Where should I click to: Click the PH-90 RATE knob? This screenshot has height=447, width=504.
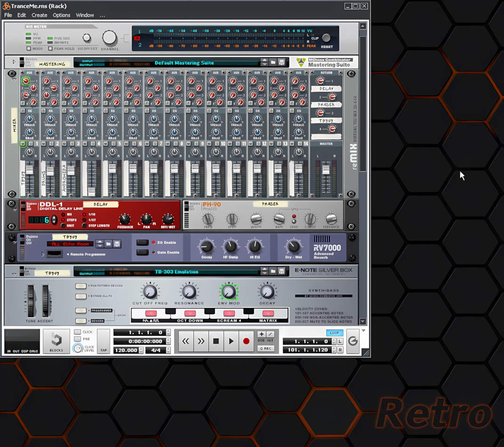pos(279,219)
